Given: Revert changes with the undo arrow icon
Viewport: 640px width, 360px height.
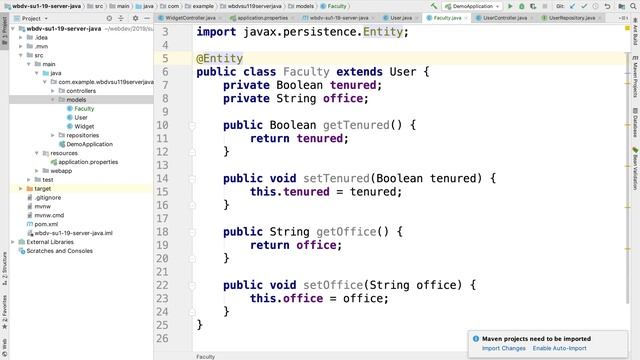Looking at the screenshot, I should coord(607,6).
